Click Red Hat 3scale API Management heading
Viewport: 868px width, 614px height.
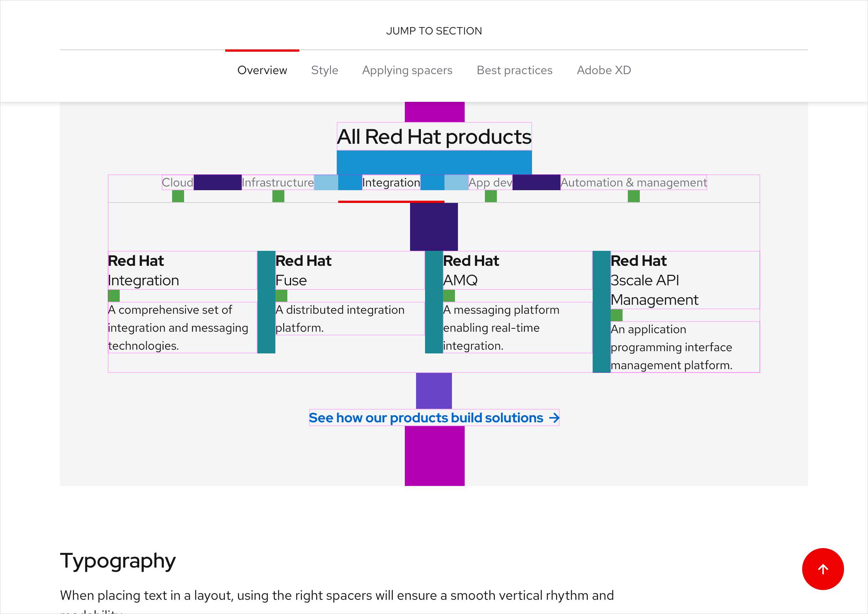pos(654,280)
